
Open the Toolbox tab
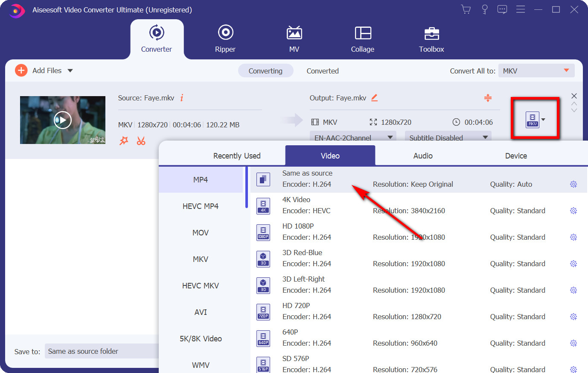click(x=431, y=39)
